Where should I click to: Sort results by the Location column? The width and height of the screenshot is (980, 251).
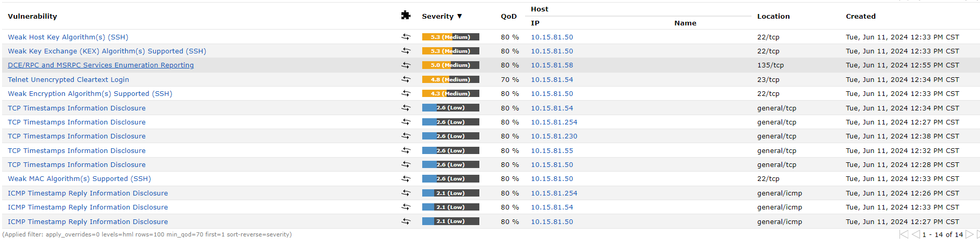pyautogui.click(x=773, y=17)
